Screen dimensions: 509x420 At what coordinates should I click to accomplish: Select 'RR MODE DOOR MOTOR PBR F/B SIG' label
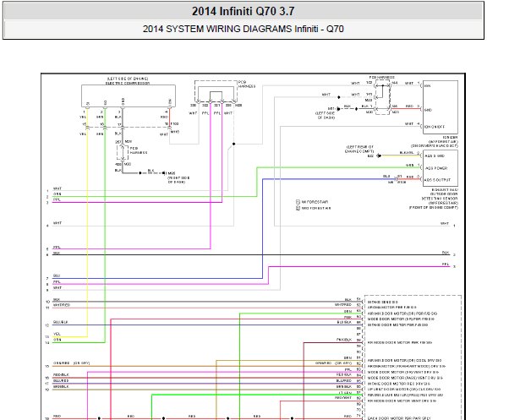pos(400,342)
